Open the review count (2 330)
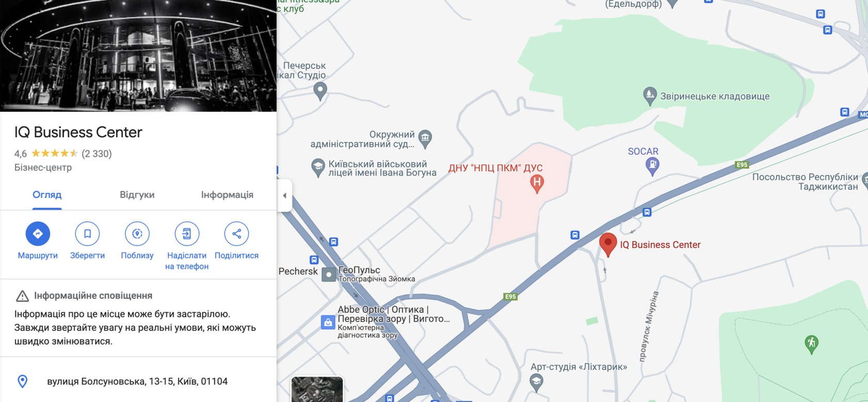This screenshot has height=402, width=868. click(97, 154)
